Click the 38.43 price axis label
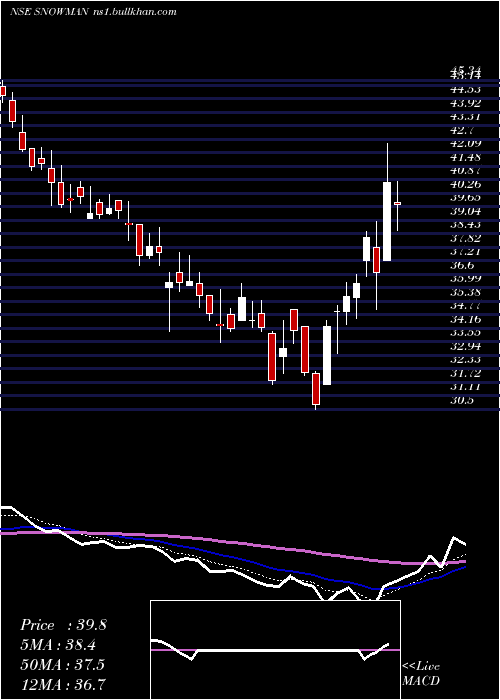The height and width of the screenshot is (700, 500). (x=465, y=225)
